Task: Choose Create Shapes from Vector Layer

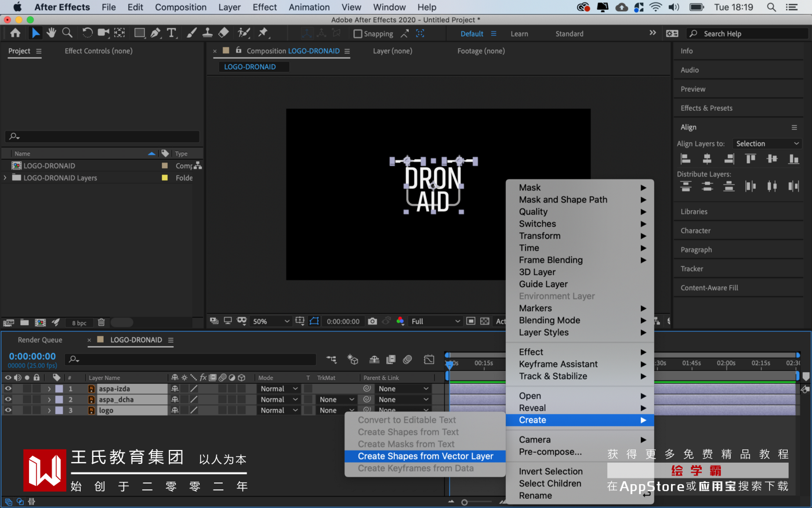Action: pyautogui.click(x=425, y=456)
